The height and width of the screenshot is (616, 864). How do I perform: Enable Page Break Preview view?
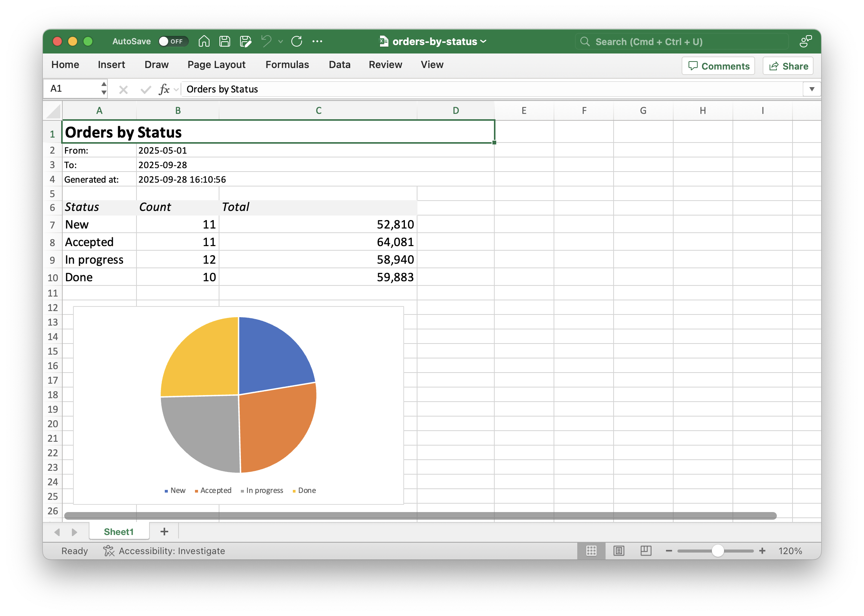(x=645, y=551)
